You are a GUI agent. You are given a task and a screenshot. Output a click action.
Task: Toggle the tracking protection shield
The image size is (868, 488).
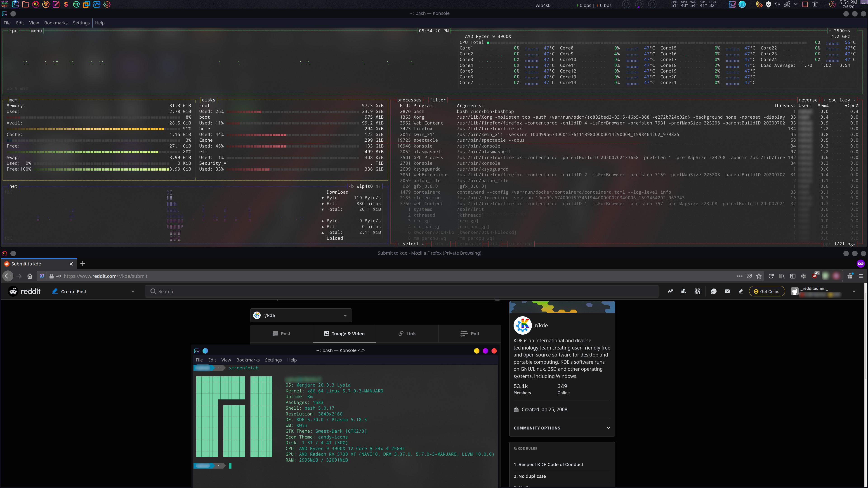[x=41, y=276]
